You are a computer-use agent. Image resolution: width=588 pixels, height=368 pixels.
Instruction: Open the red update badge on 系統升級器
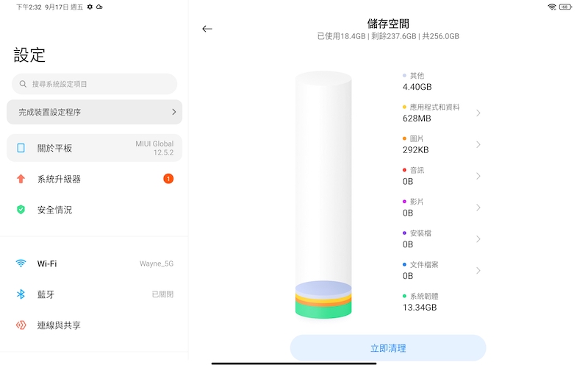[168, 179]
